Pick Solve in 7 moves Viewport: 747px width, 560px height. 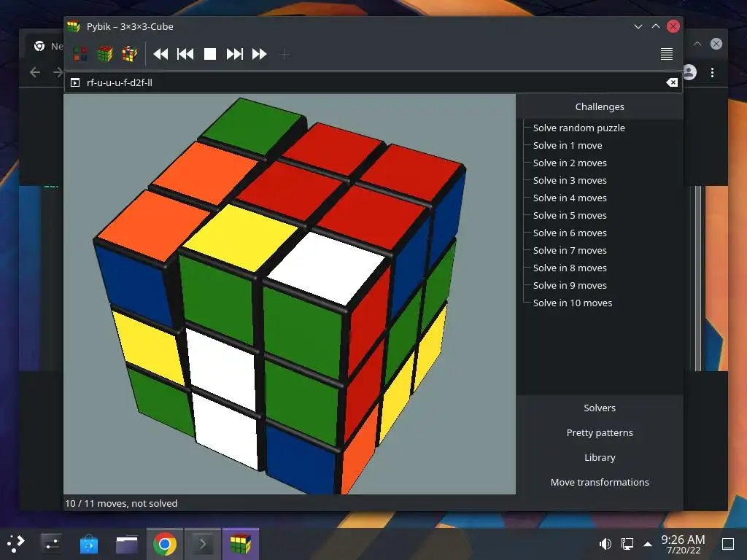570,251
